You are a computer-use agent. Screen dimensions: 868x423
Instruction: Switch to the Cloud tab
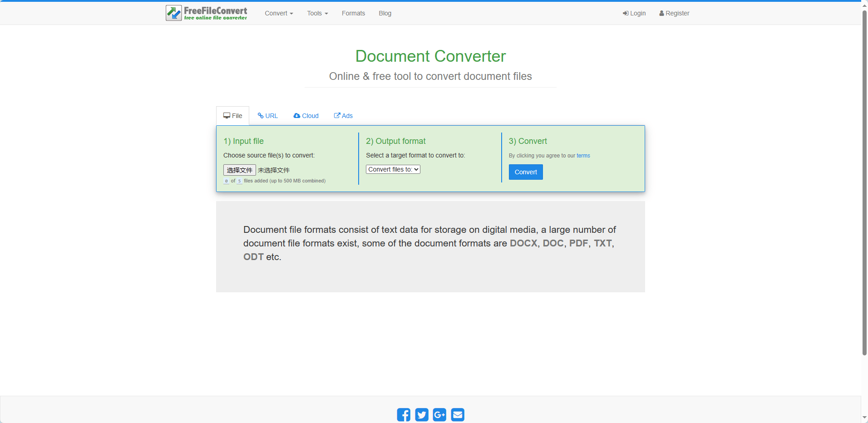tap(306, 116)
